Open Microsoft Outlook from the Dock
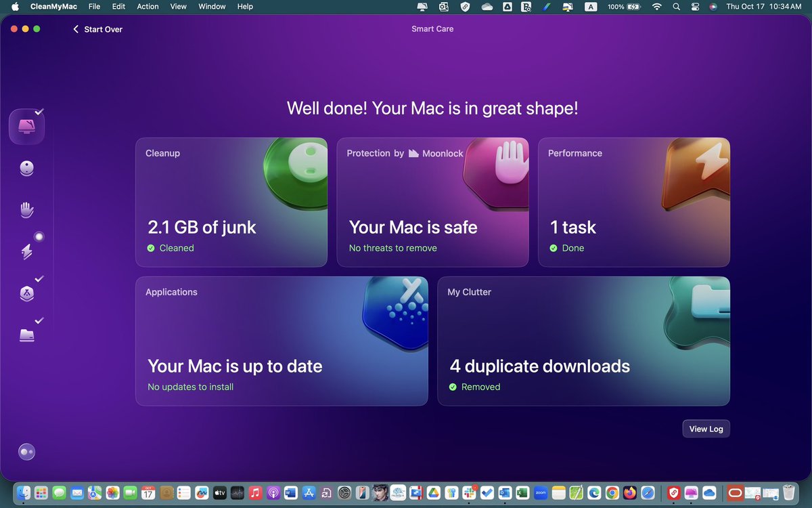 (505, 492)
